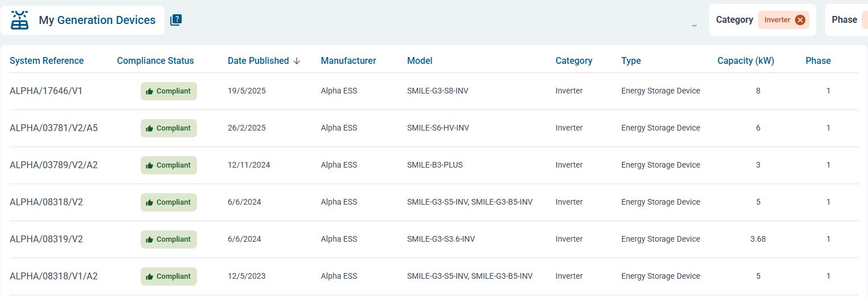Click Compliant badge for ALPHA/08318/V2
Image resolution: width=868 pixels, height=297 pixels.
(x=169, y=202)
